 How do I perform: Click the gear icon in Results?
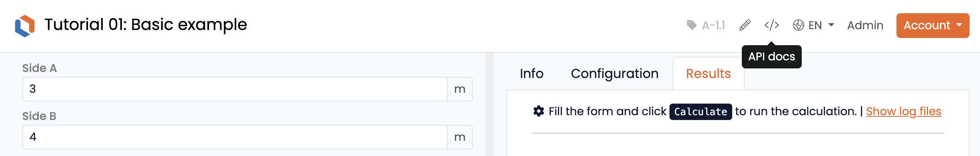[539, 111]
